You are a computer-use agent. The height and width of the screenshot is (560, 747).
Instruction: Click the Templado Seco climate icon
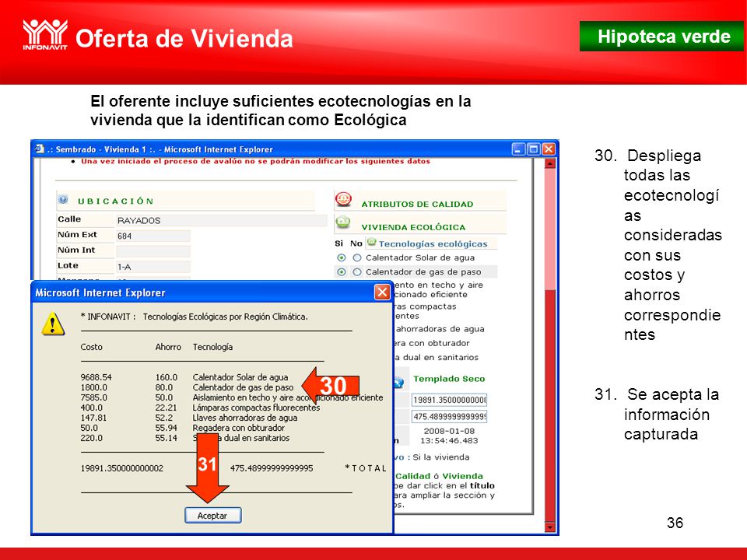point(398,381)
